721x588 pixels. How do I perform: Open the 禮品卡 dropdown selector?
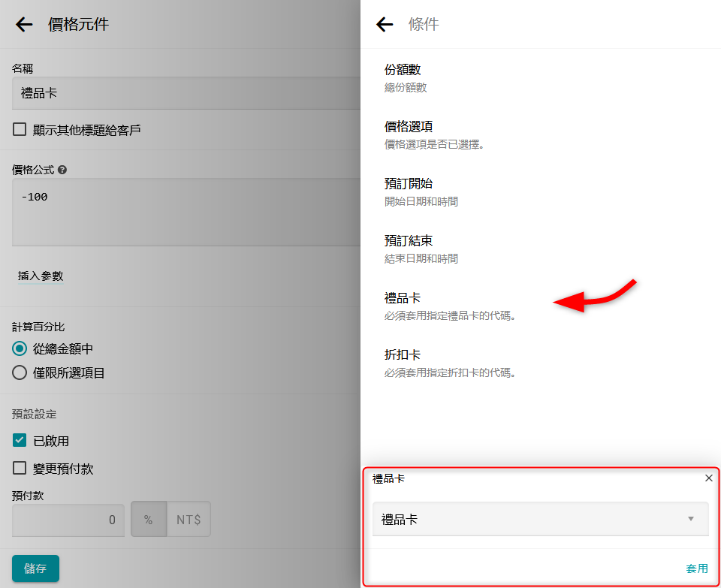coord(540,519)
